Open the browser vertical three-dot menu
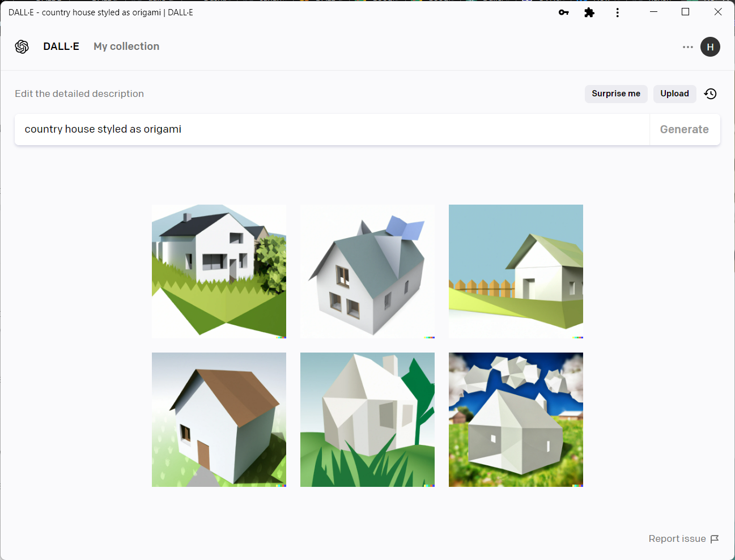Viewport: 735px width, 560px height. [x=617, y=12]
